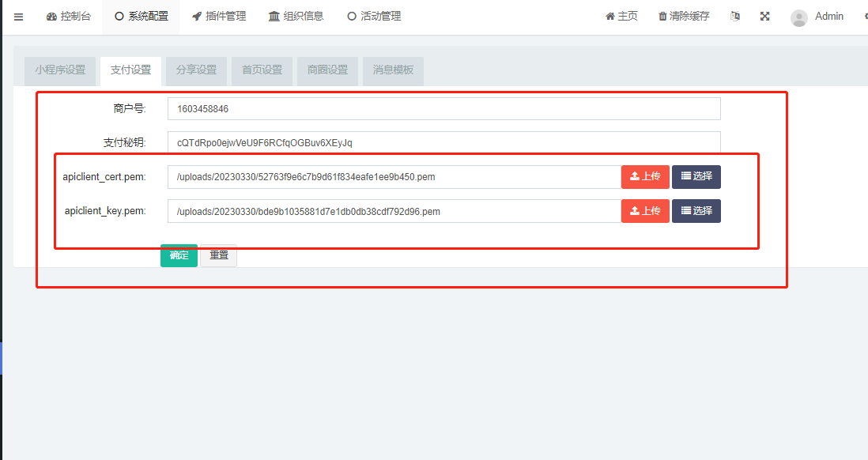Image resolution: width=868 pixels, height=460 pixels.
Task: Click 上传 button for apiclient_cert.pem
Action: [645, 177]
